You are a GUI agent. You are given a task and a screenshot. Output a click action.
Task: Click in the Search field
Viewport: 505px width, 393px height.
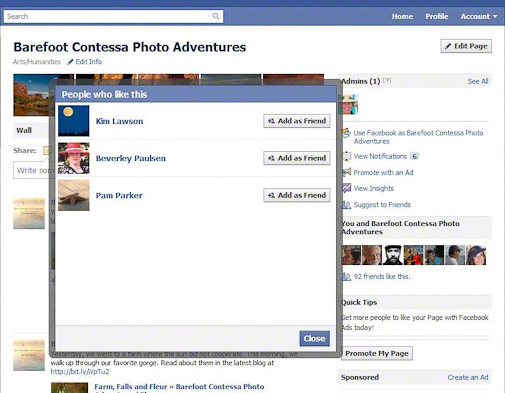point(108,16)
